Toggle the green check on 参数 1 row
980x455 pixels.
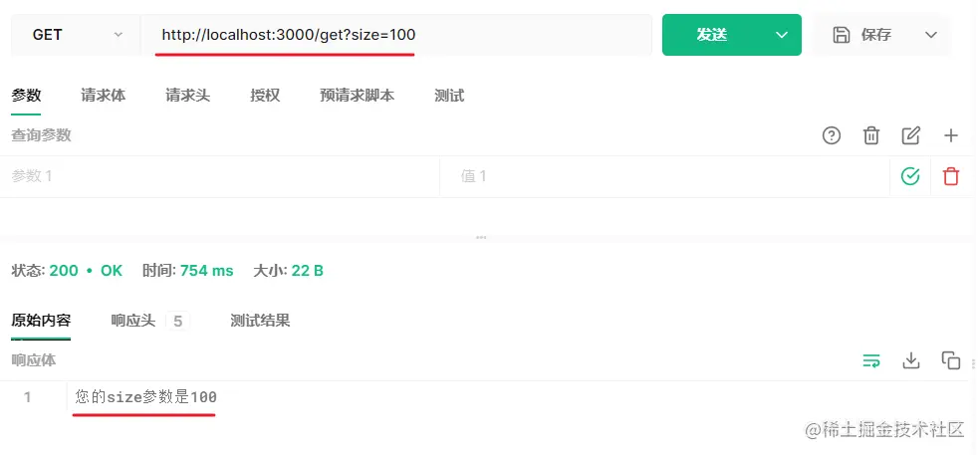point(910,176)
